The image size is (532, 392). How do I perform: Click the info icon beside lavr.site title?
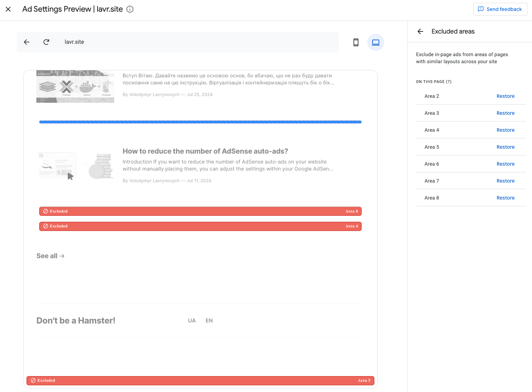[x=130, y=9]
